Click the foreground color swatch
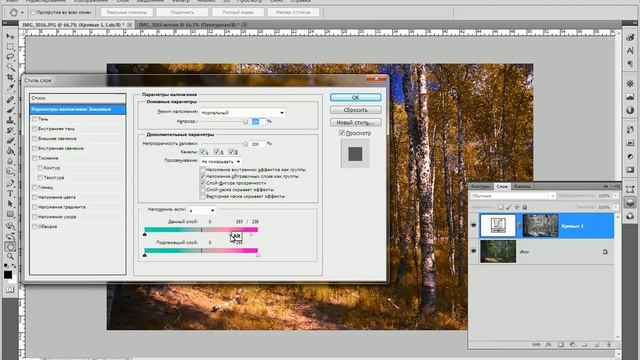Viewport: 640px width, 360px height. [8, 275]
